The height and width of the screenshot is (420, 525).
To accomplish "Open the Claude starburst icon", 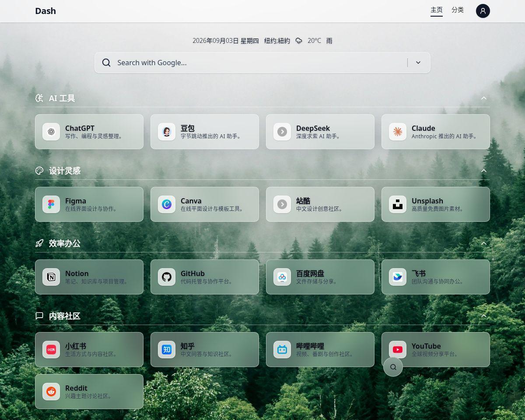I will pyautogui.click(x=398, y=132).
